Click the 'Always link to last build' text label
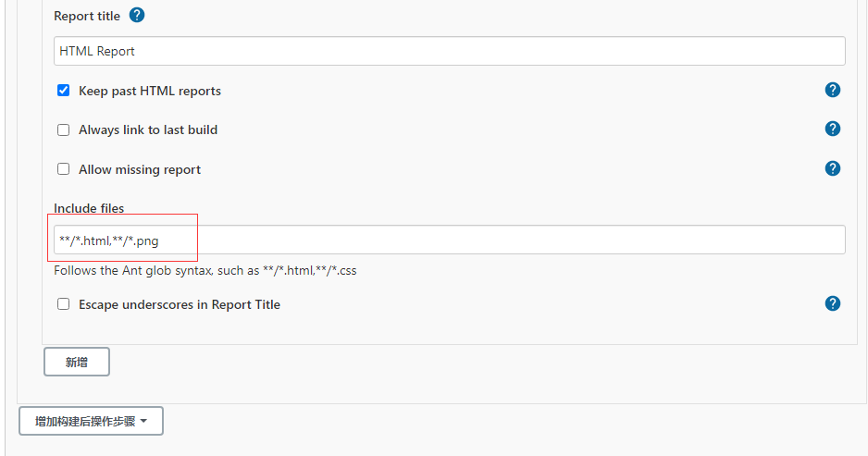Image resolution: width=868 pixels, height=456 pixels. click(147, 130)
